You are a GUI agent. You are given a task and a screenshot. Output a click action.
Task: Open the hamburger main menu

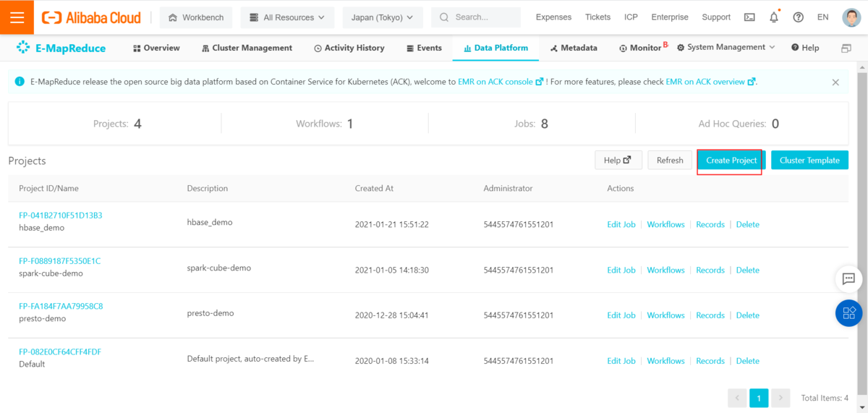pyautogui.click(x=17, y=17)
